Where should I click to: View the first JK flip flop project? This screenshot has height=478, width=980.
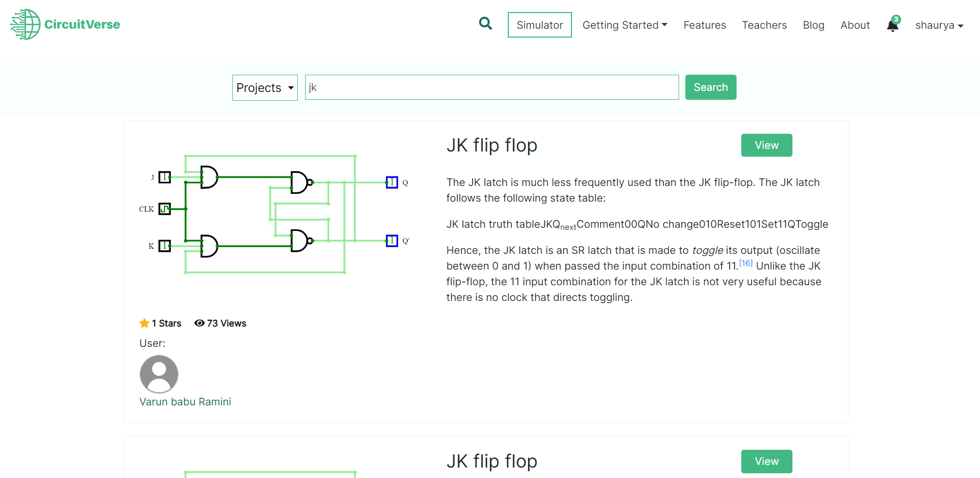766,145
